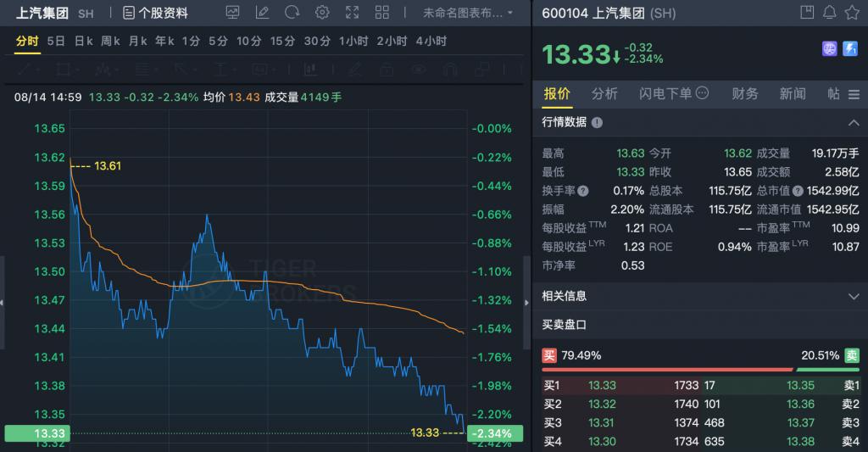This screenshot has width=868, height=452.
Task: Switch chart to 5日 view
Action: pyautogui.click(x=56, y=41)
